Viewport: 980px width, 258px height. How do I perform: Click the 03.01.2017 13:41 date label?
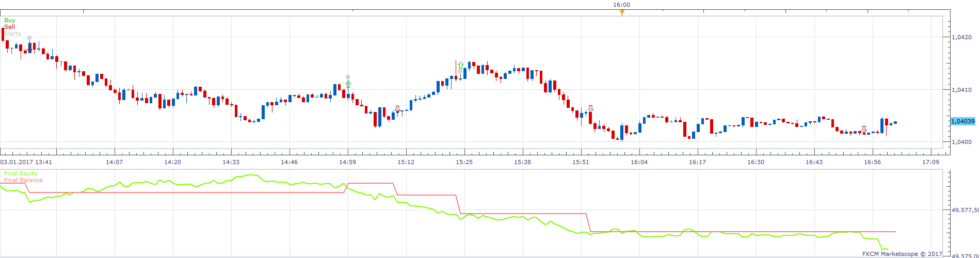[26, 162]
